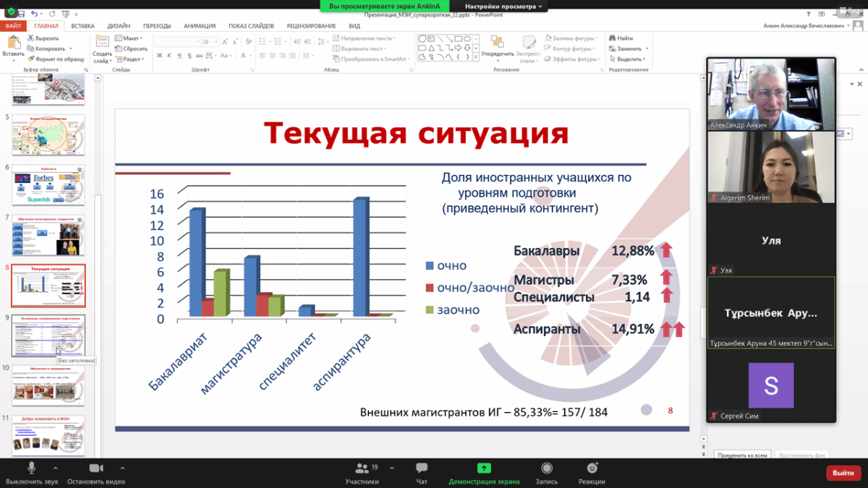This screenshot has width=868, height=488.
Task: Toggle bold formatting (Ж)
Action: point(158,55)
